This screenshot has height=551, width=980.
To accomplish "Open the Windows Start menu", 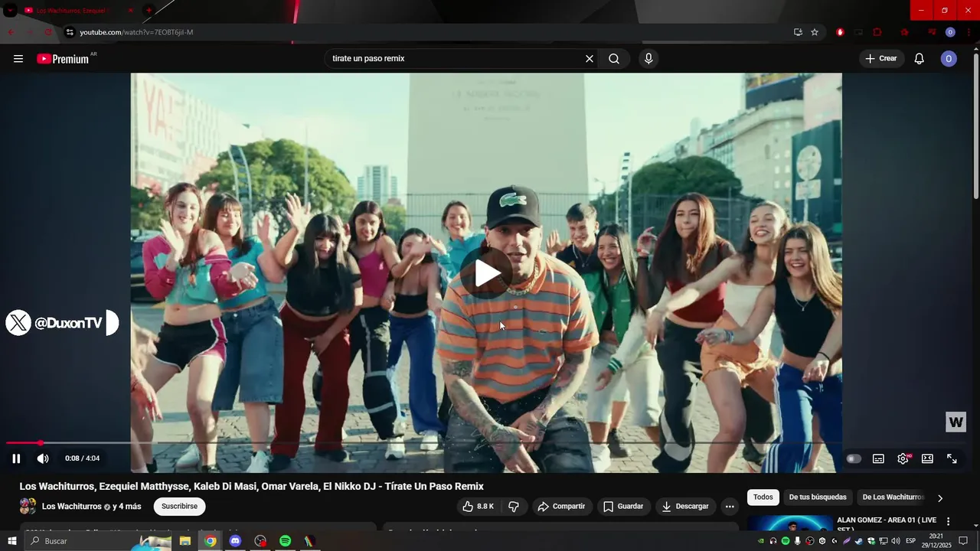I will pyautogui.click(x=11, y=541).
